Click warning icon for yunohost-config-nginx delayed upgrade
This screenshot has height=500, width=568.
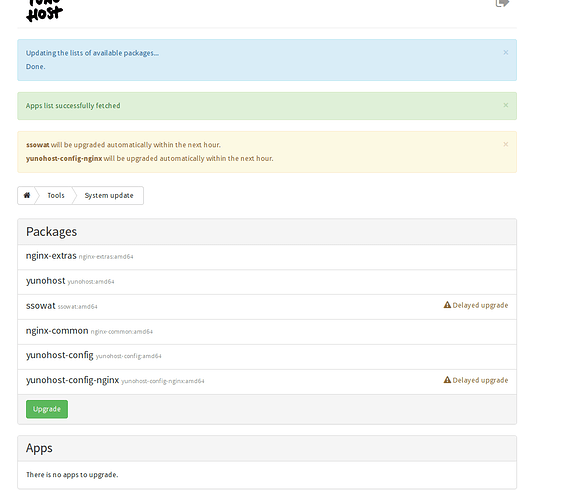pos(447,380)
